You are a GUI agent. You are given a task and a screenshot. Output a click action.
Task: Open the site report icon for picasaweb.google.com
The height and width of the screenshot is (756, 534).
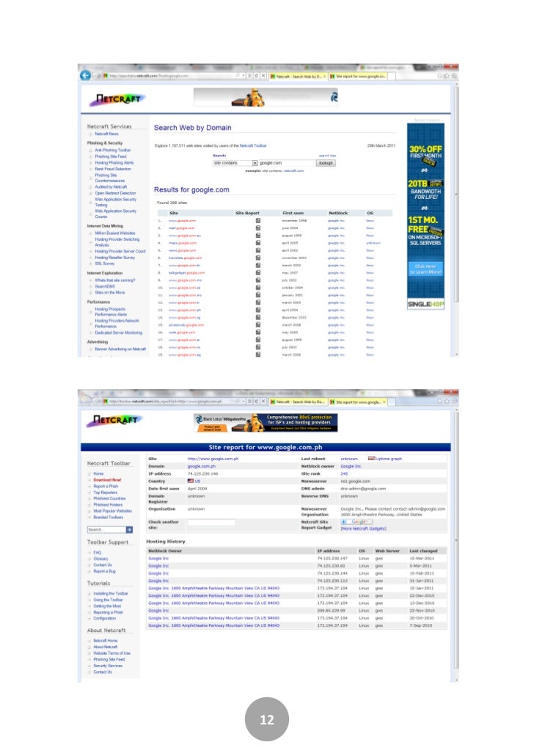tap(258, 325)
